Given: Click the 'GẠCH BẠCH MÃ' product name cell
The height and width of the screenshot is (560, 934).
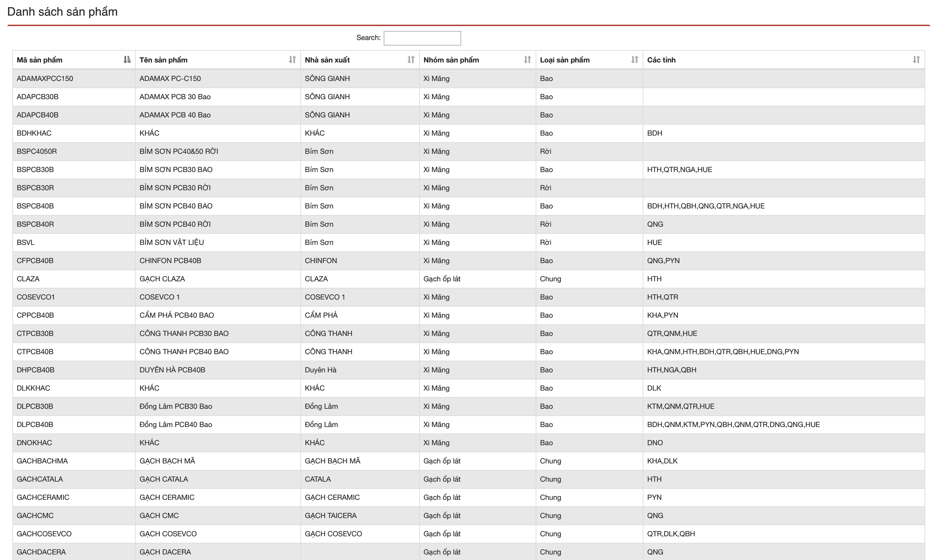Looking at the screenshot, I should coord(218,461).
